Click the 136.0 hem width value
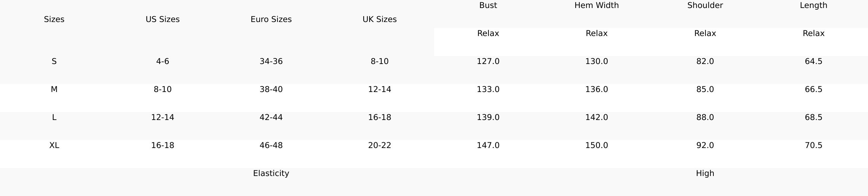This screenshot has height=196, width=868. (596, 89)
